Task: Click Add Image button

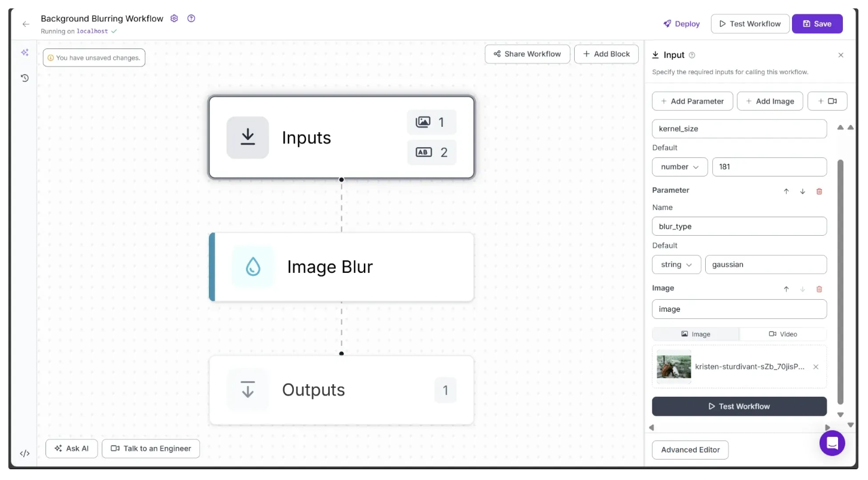Action: (770, 101)
